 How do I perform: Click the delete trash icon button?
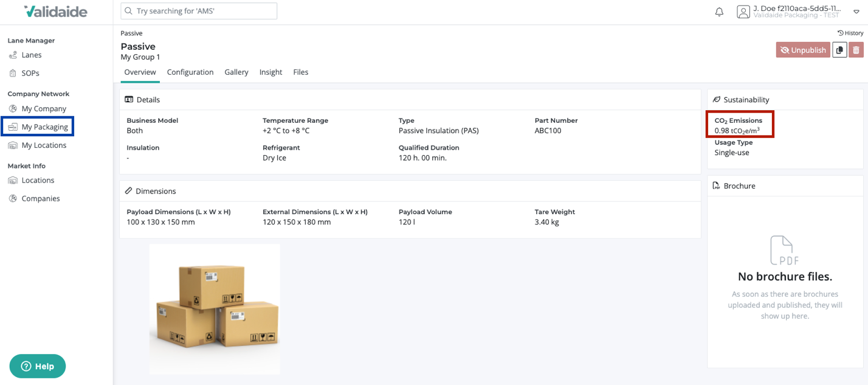point(856,50)
